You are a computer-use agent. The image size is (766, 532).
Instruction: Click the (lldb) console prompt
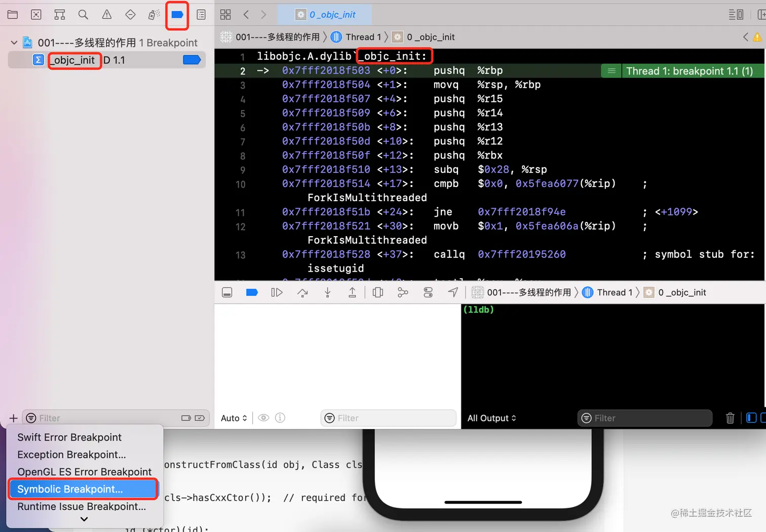pos(478,310)
